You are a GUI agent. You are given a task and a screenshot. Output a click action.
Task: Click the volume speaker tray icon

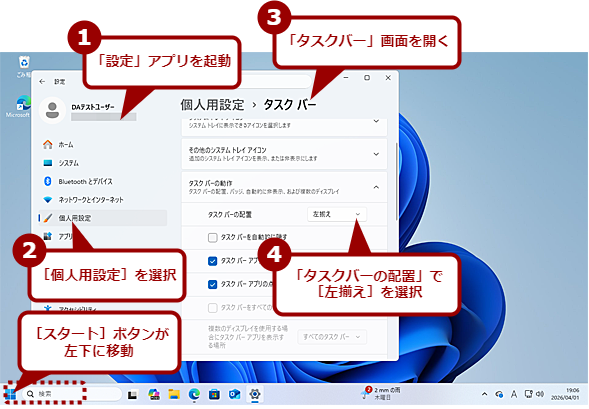pyautogui.click(x=540, y=394)
